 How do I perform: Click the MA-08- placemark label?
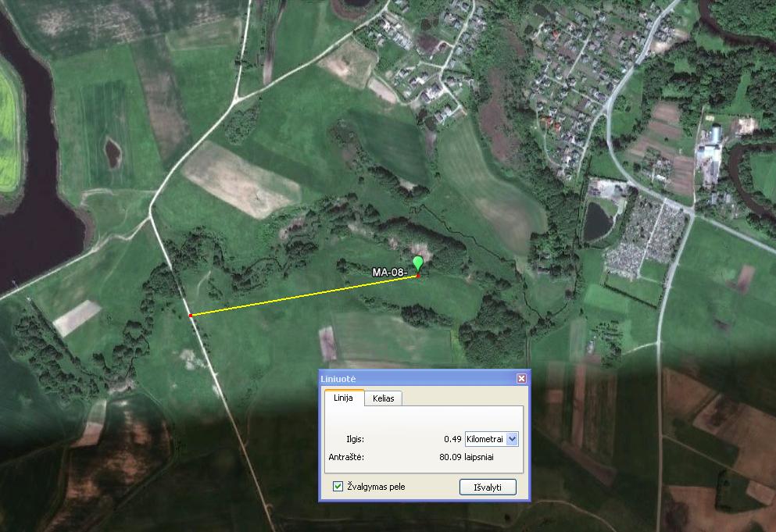(x=390, y=272)
